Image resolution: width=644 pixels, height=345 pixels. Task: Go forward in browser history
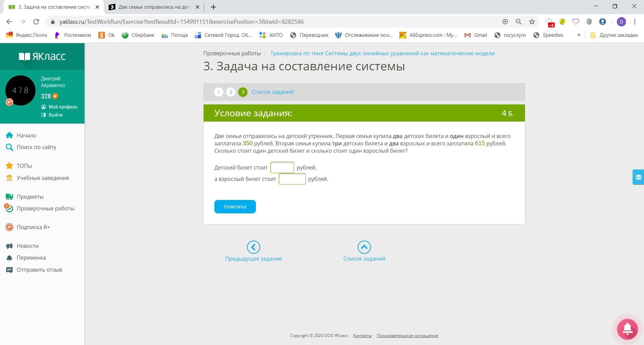point(22,22)
